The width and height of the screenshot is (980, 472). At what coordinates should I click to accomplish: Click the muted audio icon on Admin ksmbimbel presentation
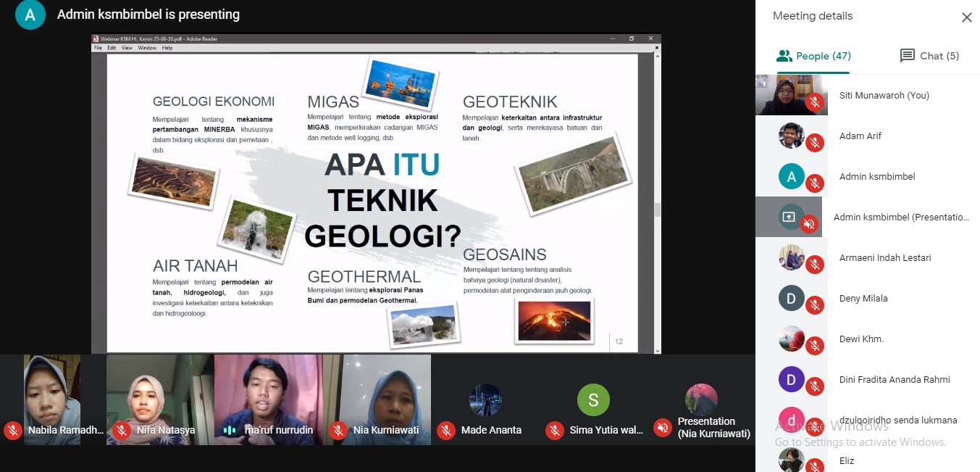click(809, 224)
